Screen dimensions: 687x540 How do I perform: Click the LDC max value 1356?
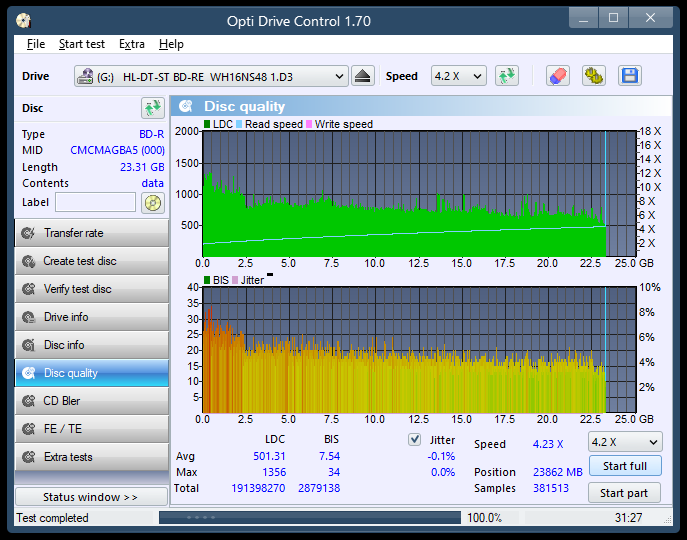pyautogui.click(x=274, y=472)
